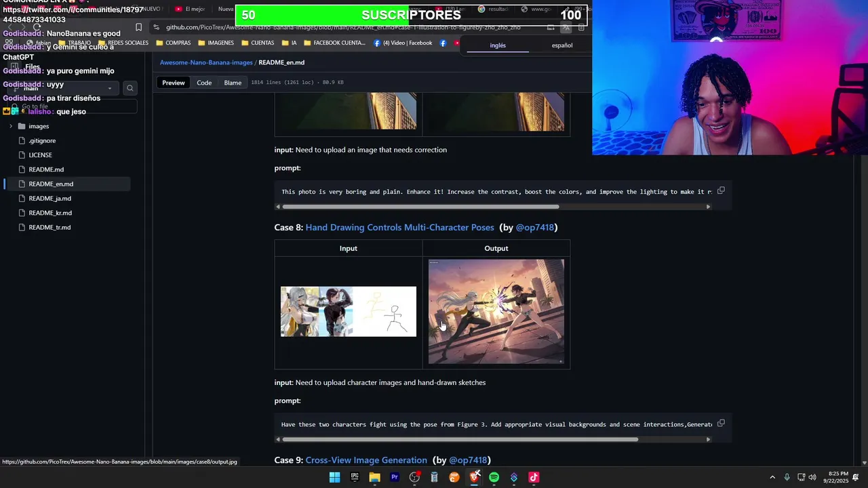868x488 pixels.
Task: Open Case 9 Cross-View Image Generation link
Action: [x=366, y=460]
